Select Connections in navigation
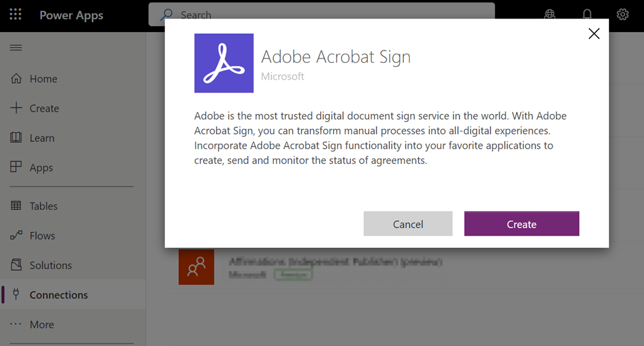This screenshot has height=346, width=644. pos(59,295)
